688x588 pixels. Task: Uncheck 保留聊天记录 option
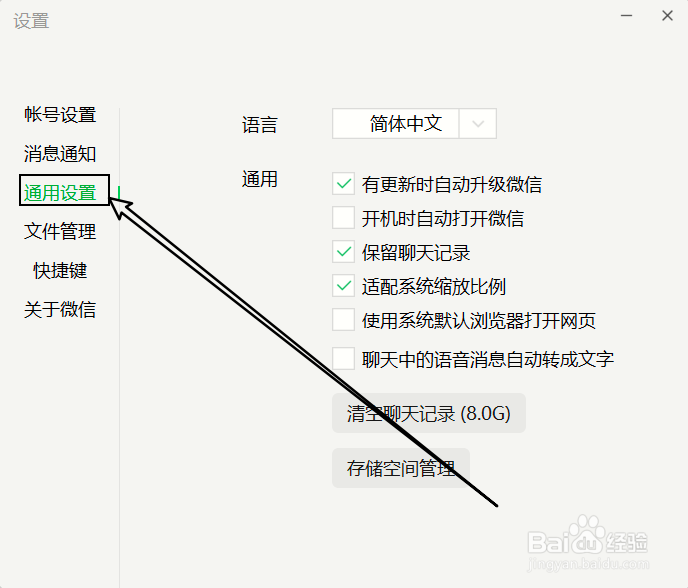pos(344,252)
